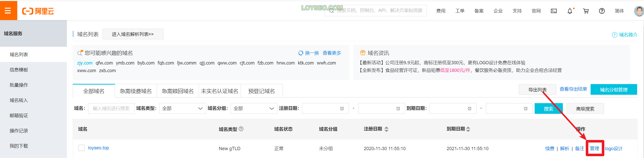Sort by 注册日期 arrows
Image resolution: width=644 pixels, height=158 pixels.
(x=386, y=129)
